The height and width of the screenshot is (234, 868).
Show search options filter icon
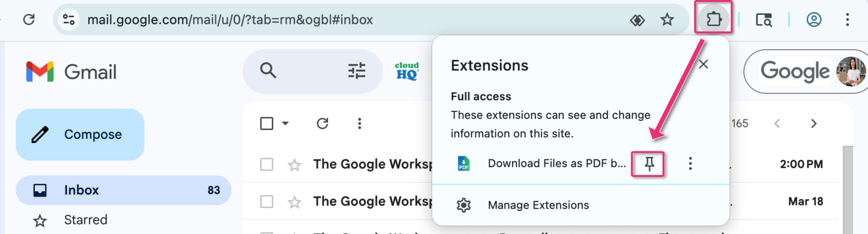click(x=356, y=71)
